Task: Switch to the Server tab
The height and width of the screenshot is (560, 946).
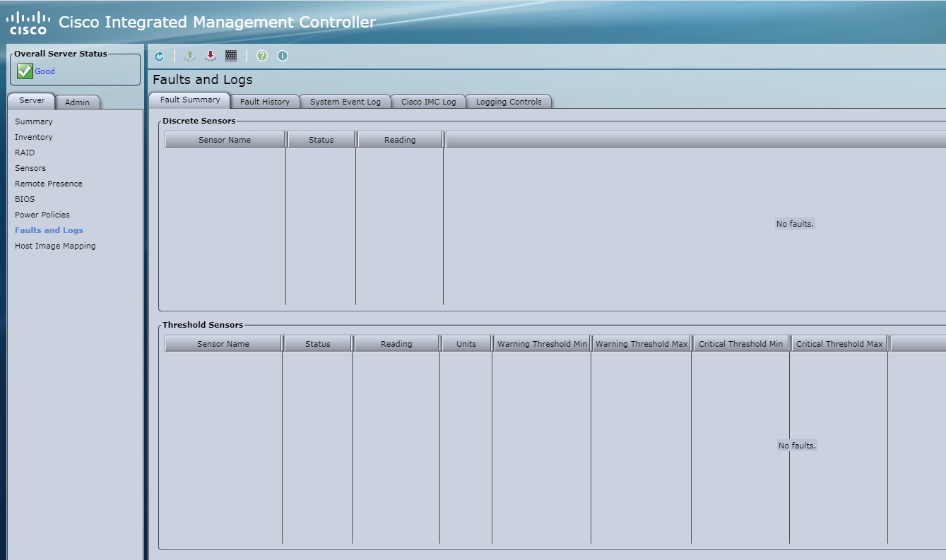Action: click(31, 101)
